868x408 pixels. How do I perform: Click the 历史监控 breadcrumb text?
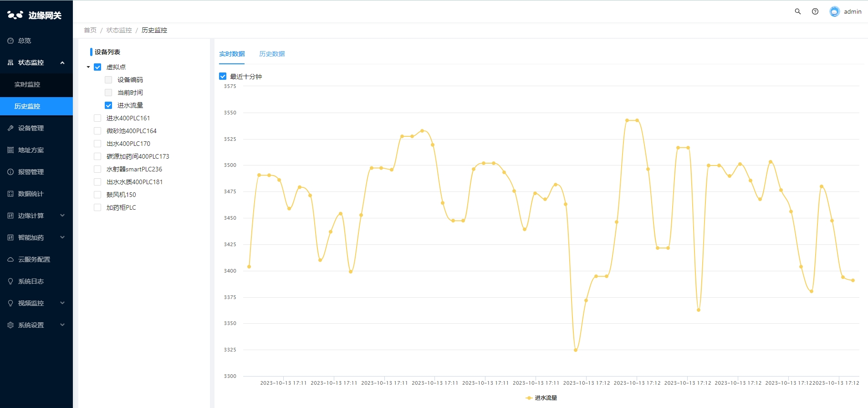154,30
